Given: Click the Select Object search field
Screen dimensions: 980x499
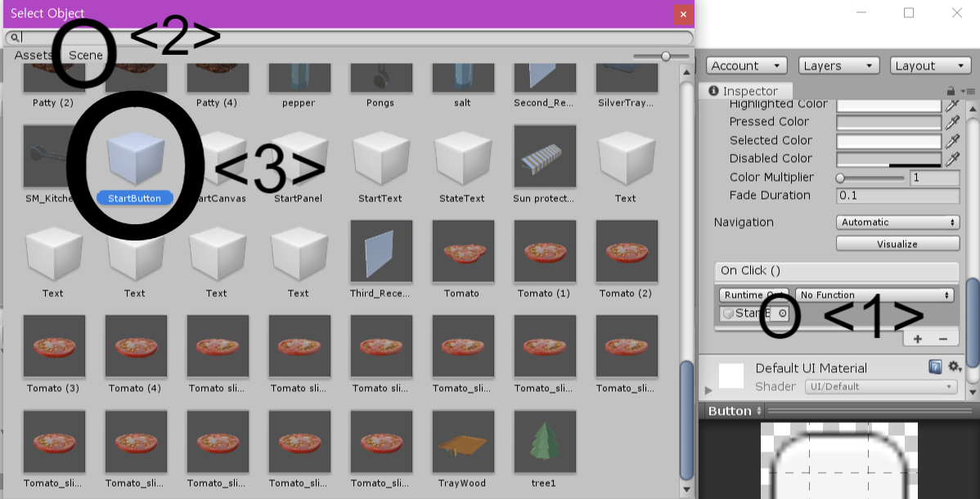Looking at the screenshot, I should pyautogui.click(x=348, y=38).
